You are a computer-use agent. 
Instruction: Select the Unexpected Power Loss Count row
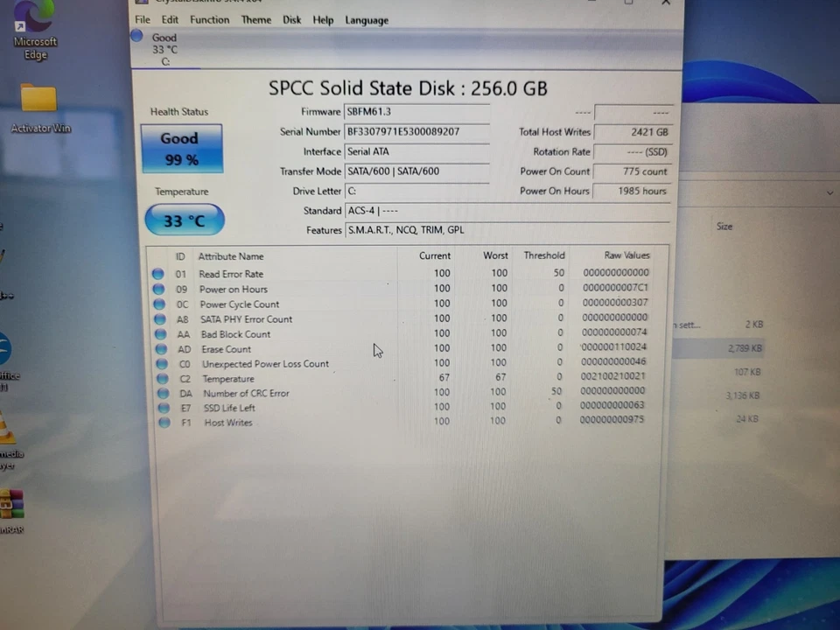coord(401,363)
